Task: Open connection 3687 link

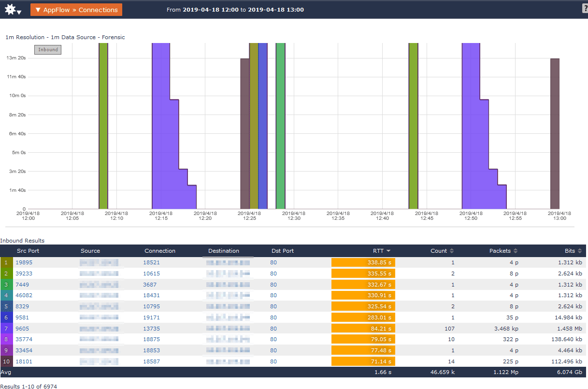Action: (x=150, y=285)
